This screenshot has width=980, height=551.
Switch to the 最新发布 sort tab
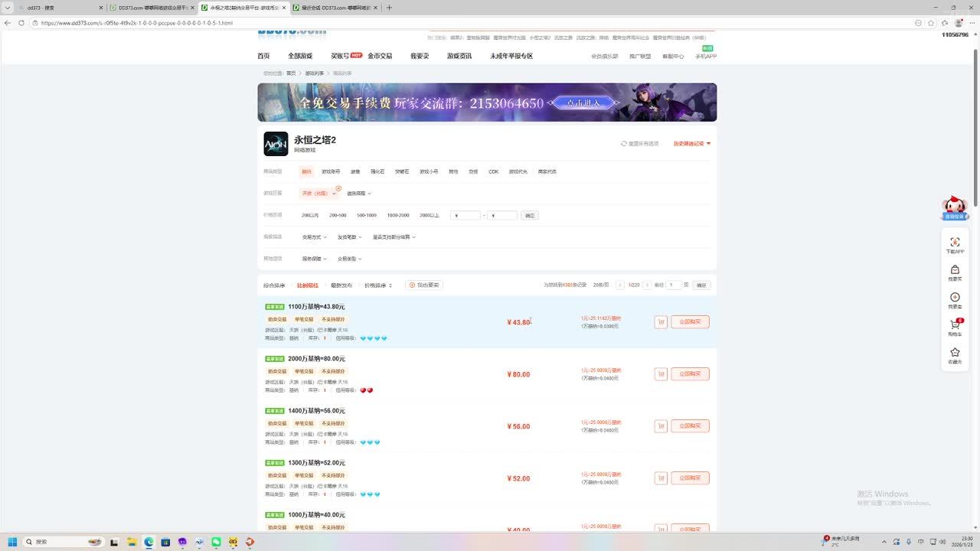tap(341, 285)
